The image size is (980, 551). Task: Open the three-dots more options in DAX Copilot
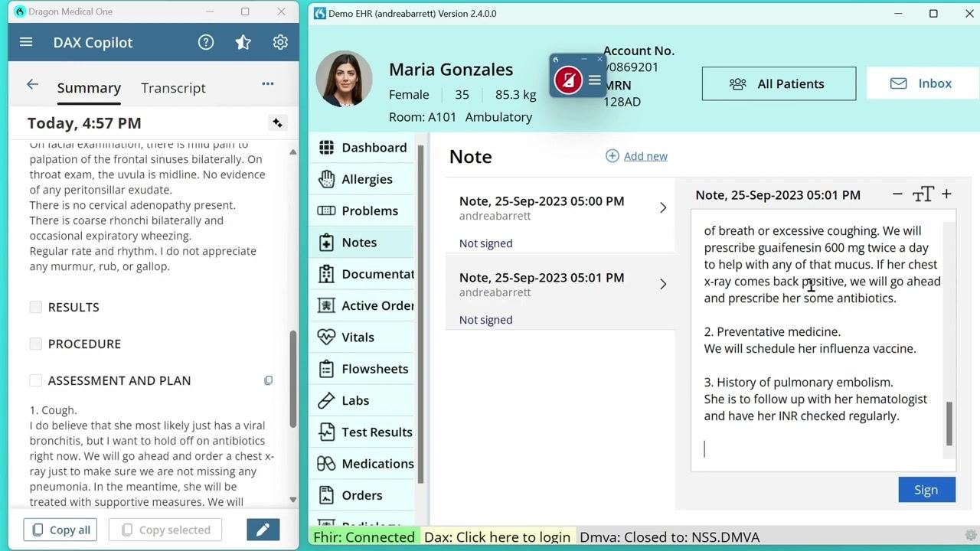point(268,84)
